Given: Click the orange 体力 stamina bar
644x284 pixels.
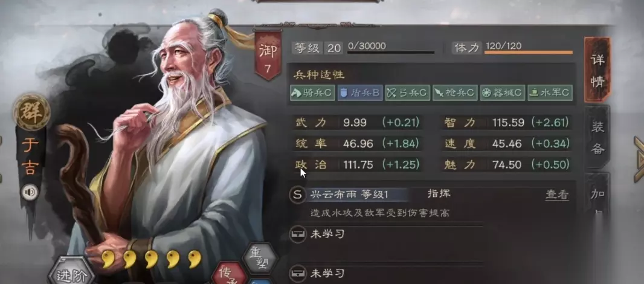Looking at the screenshot, I should coord(529,52).
